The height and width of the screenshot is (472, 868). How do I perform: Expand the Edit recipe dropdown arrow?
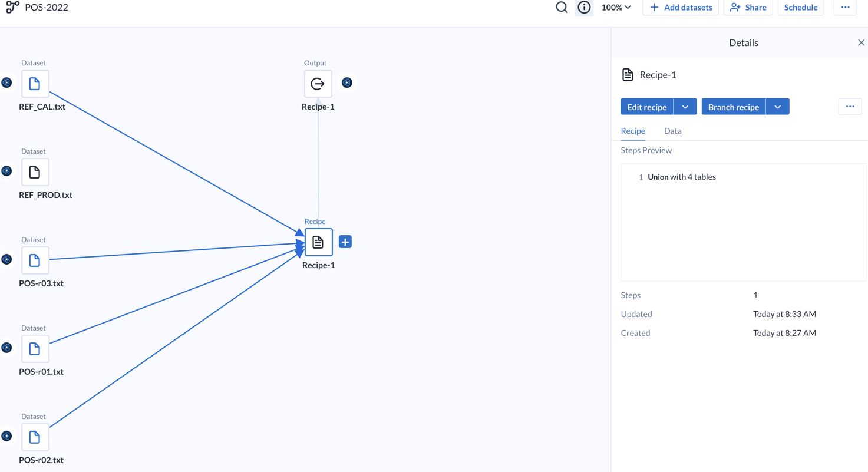tap(685, 107)
